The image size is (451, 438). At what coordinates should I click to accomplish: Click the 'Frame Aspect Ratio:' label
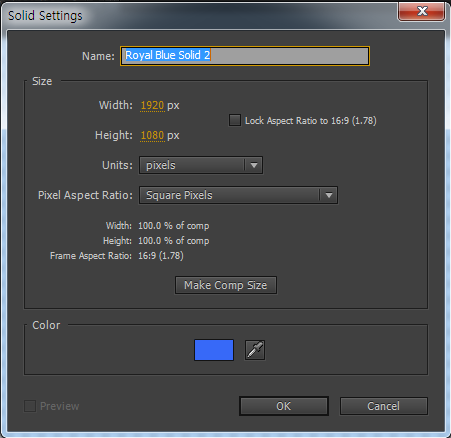[91, 256]
